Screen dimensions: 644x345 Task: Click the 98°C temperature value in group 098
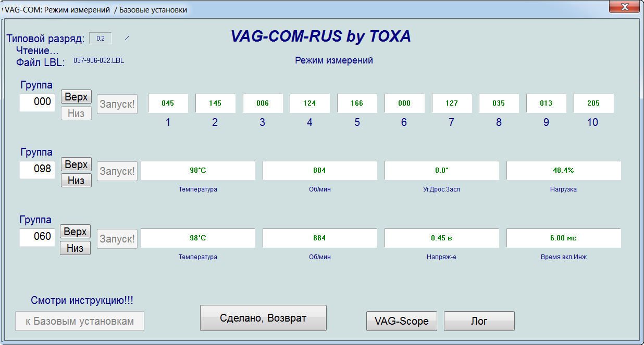tap(198, 170)
